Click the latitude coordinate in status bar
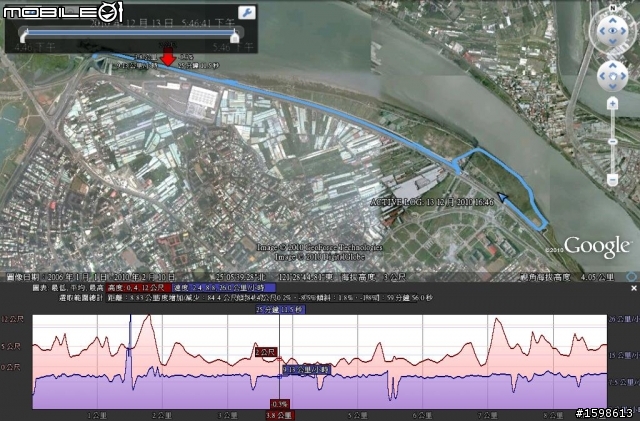640x421 pixels. [x=240, y=277]
